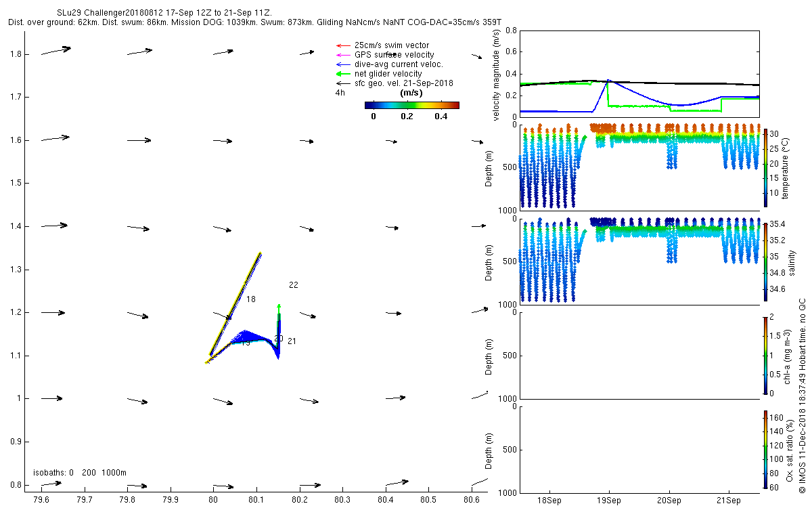The image size is (812, 508).
Task: Click the '18Sep' date tick label
Action: [x=549, y=500]
